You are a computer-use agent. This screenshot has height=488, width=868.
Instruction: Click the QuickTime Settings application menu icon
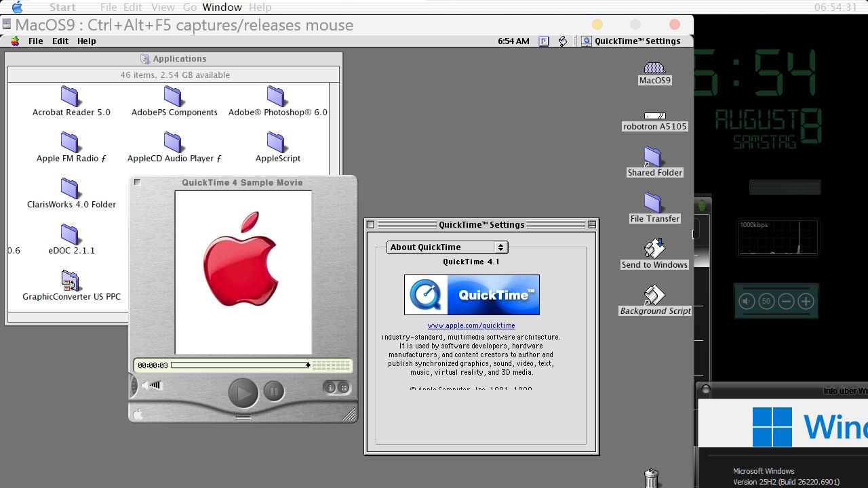[587, 41]
